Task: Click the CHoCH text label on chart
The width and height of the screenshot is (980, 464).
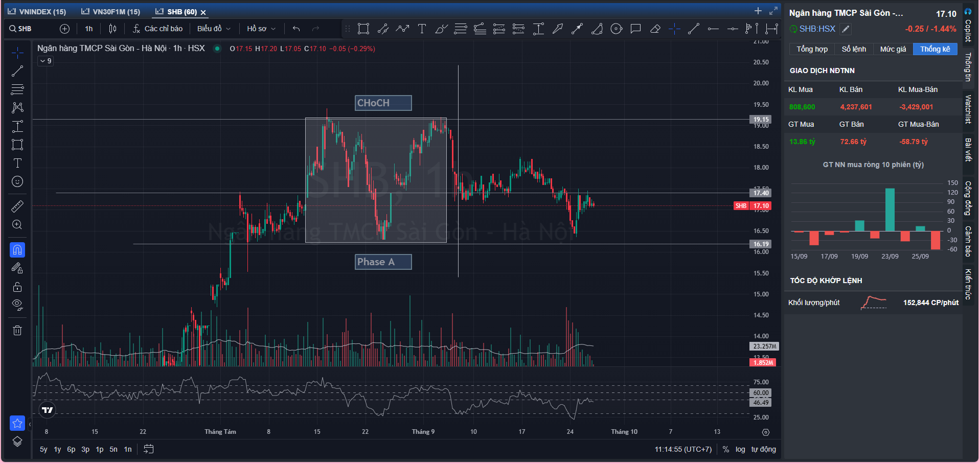Action: click(383, 103)
